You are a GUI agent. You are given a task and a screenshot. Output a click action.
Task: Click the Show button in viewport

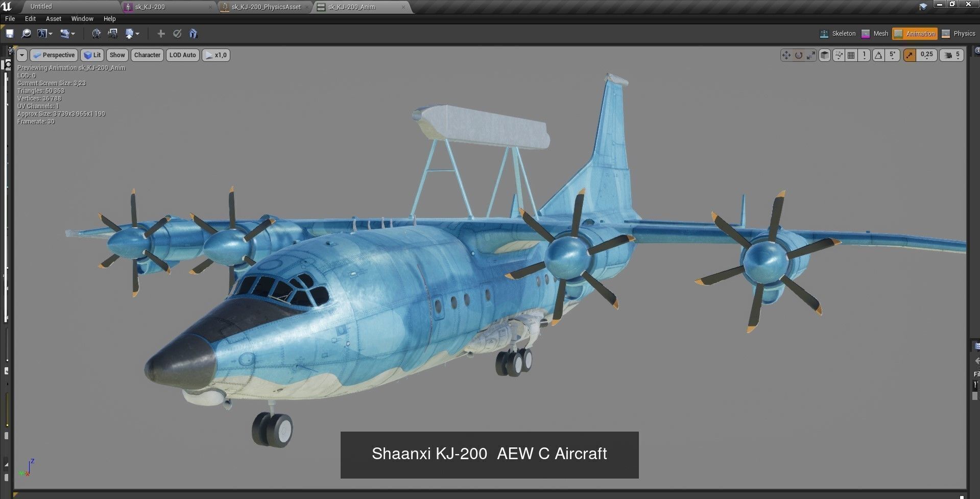[x=117, y=55]
